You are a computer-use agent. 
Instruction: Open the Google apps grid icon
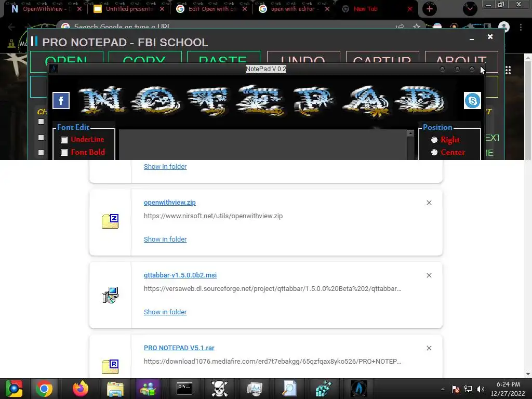(508, 70)
